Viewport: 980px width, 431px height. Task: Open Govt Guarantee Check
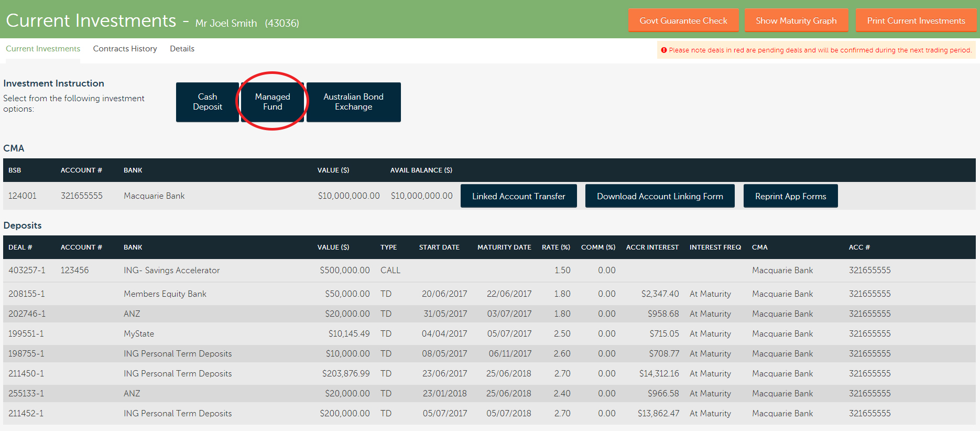[683, 20]
